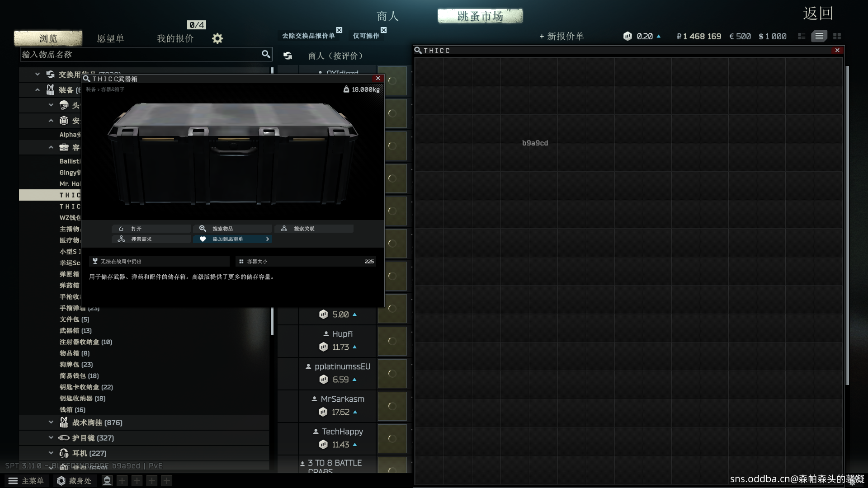Click the second plus slot in bottom bar
Screen dimensions: 868x488
137,481
